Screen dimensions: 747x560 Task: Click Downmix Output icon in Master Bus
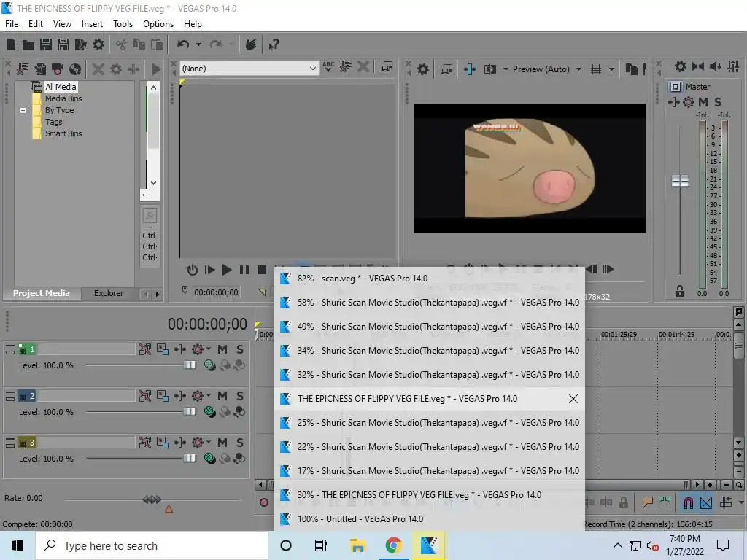tap(698, 66)
